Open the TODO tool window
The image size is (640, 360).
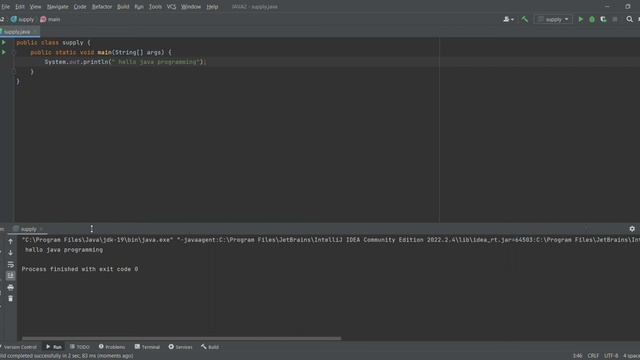click(80, 347)
